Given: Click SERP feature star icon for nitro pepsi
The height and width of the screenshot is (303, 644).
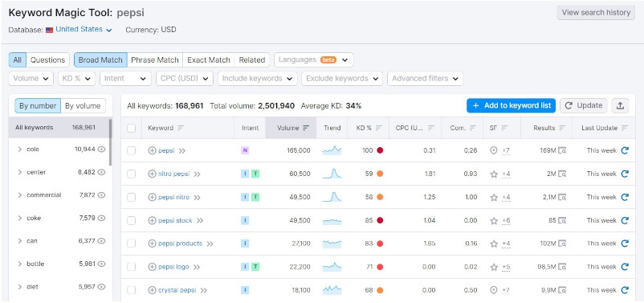Looking at the screenshot, I should 494,174.
